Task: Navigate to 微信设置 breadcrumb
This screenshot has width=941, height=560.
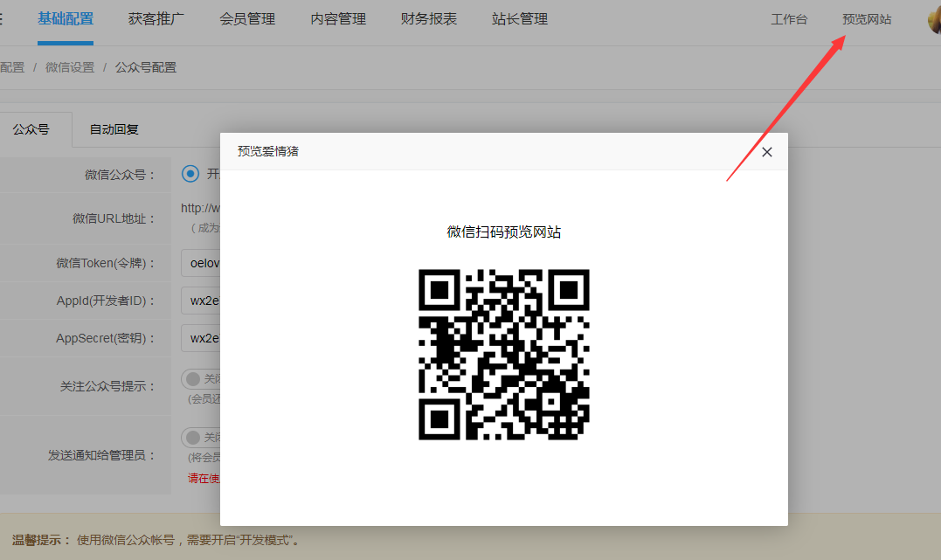Action: [70, 67]
